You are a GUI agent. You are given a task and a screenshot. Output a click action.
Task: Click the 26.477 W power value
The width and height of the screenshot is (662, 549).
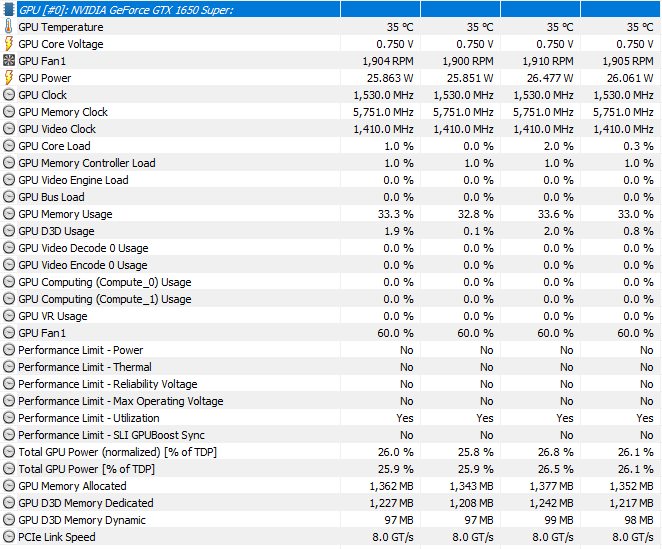550,78
